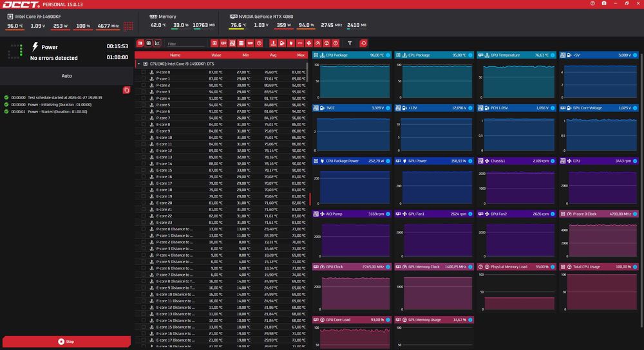Image resolution: width=644 pixels, height=350 pixels.
Task: Click the funnel filter icon
Action: [x=350, y=43]
